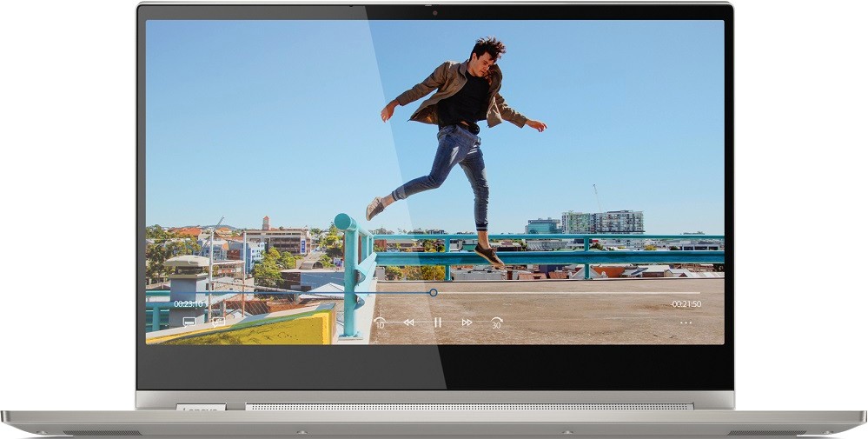Pause the playing video
Screen dimensions: 868x439
click(438, 323)
